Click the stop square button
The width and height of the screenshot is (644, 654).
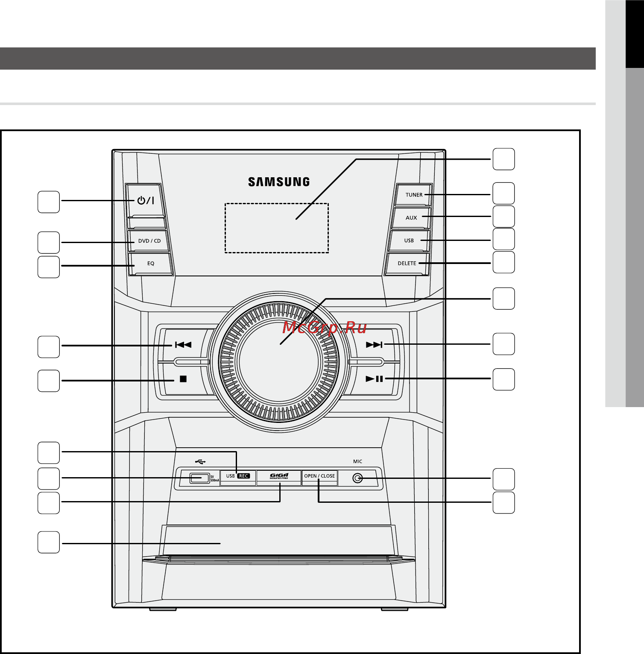pyautogui.click(x=183, y=379)
